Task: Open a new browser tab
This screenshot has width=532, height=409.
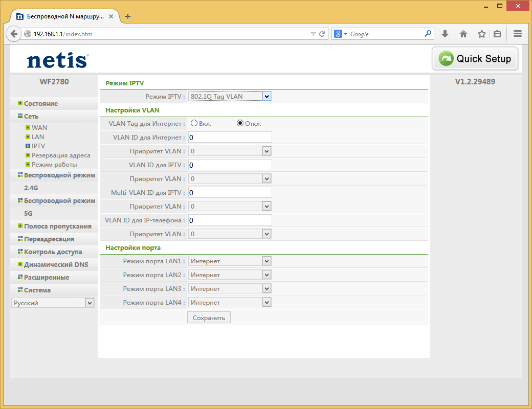Action: pos(128,16)
